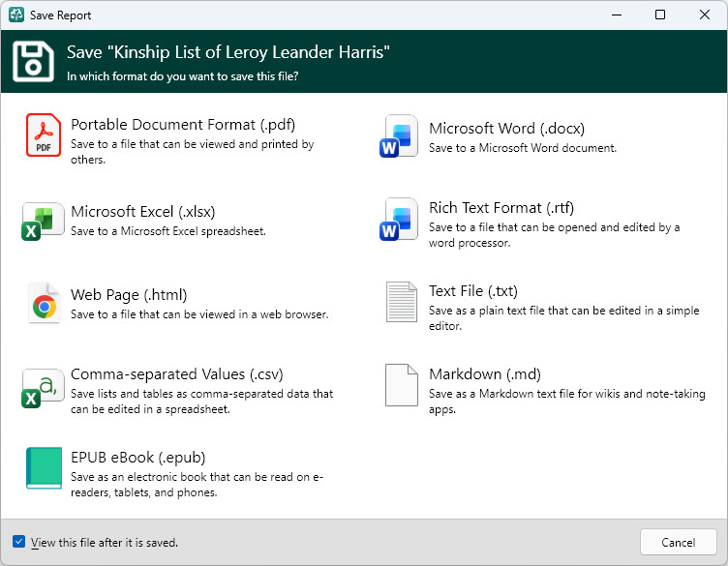Click 'Save lists and tables' csv description

(x=202, y=401)
